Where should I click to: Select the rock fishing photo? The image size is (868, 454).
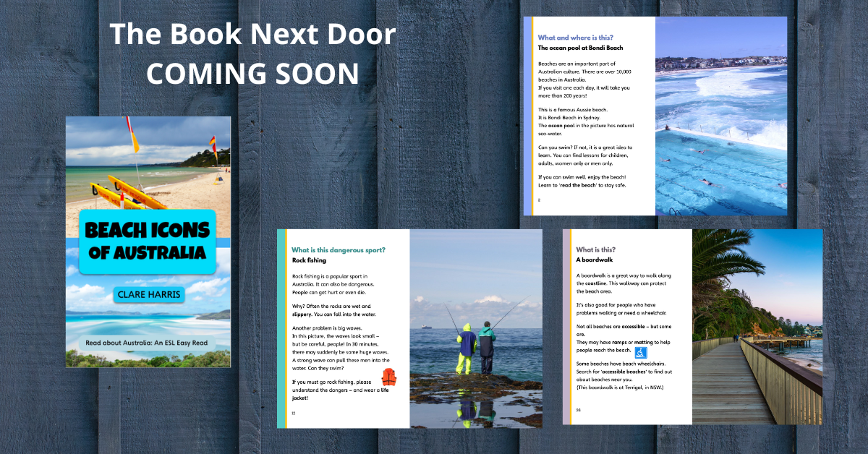coord(476,329)
